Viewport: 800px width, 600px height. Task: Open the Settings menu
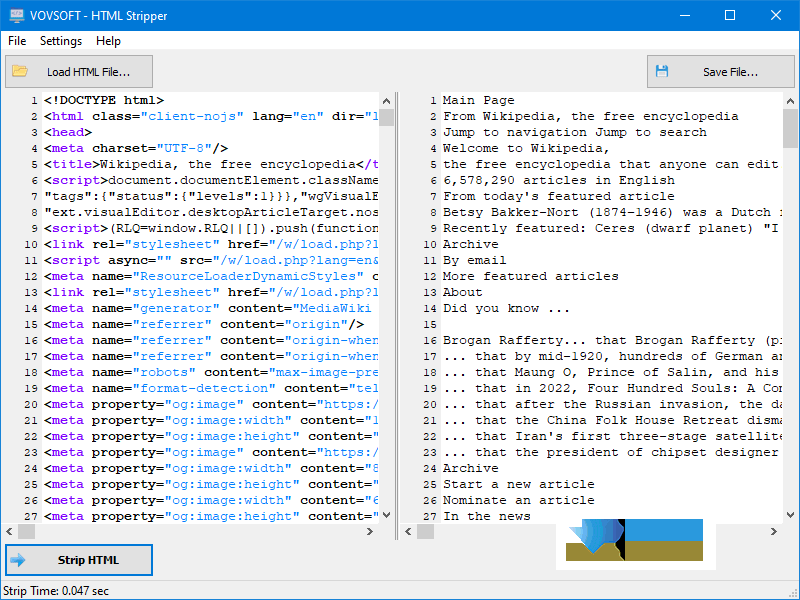(x=61, y=41)
